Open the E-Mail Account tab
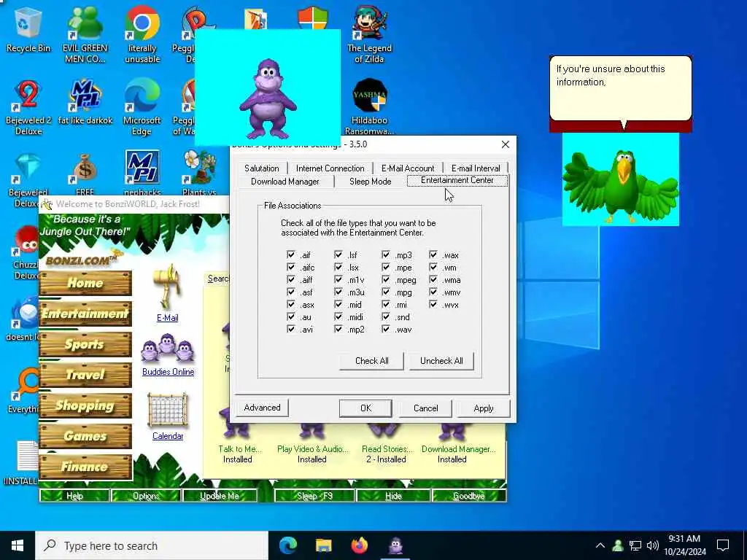The image size is (747, 560). click(x=408, y=168)
